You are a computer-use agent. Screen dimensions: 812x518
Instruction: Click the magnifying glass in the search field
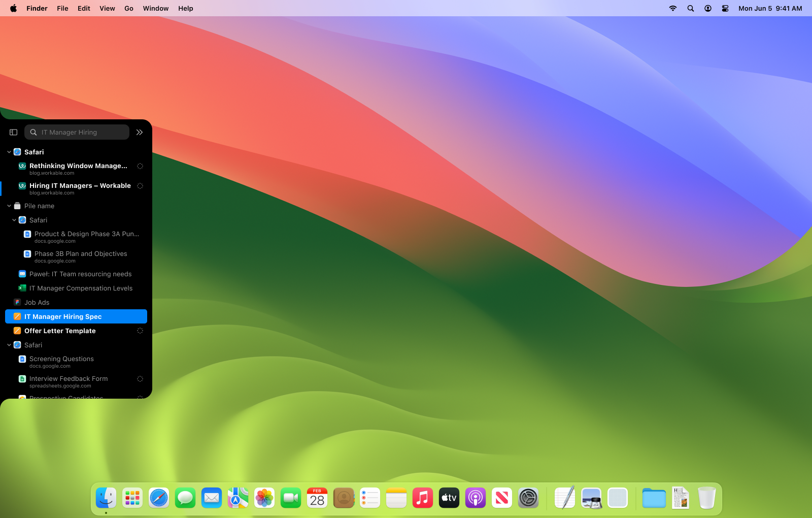click(x=33, y=132)
